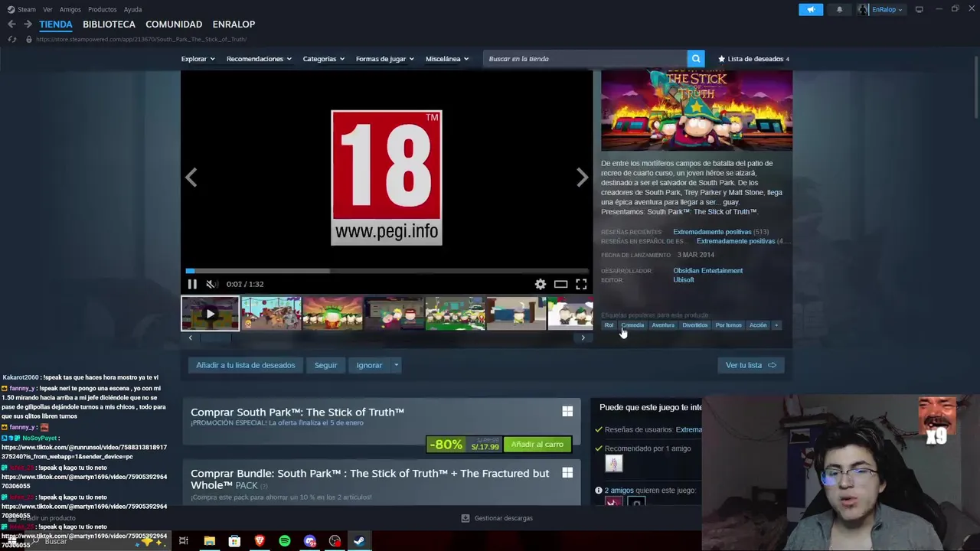The width and height of the screenshot is (980, 551).
Task: Open Task View on the Windows taskbar
Action: (x=184, y=541)
